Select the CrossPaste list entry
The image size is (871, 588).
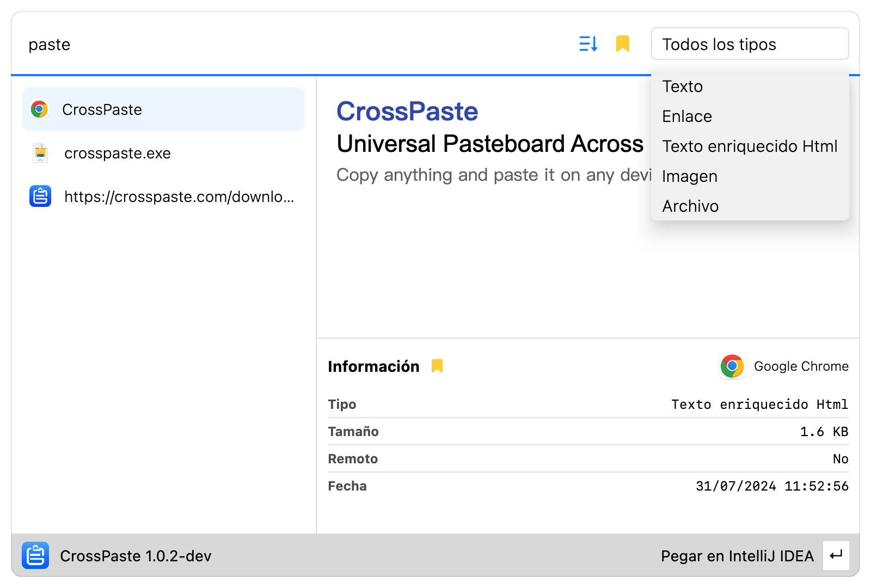[163, 109]
